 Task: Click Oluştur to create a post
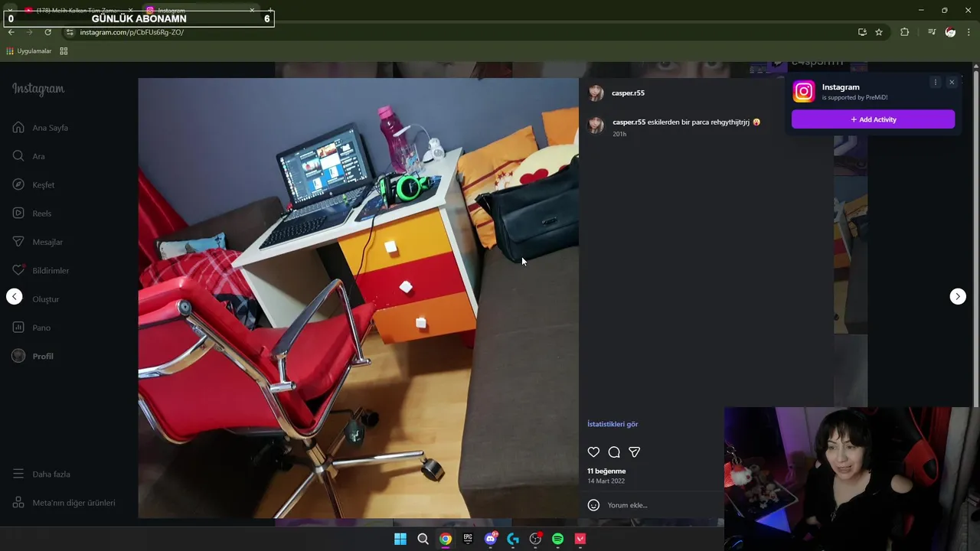tap(36, 299)
